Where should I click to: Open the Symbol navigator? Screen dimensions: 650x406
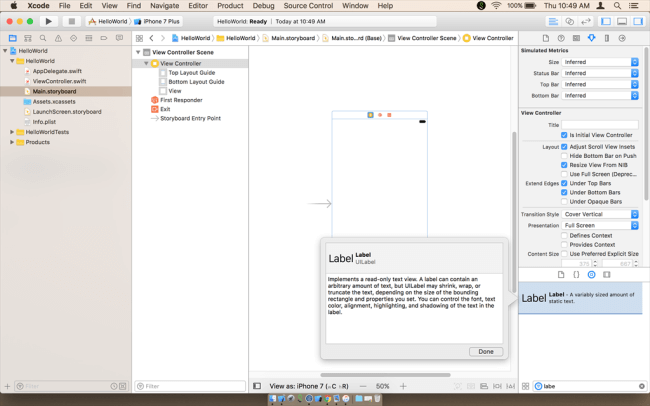pos(28,38)
